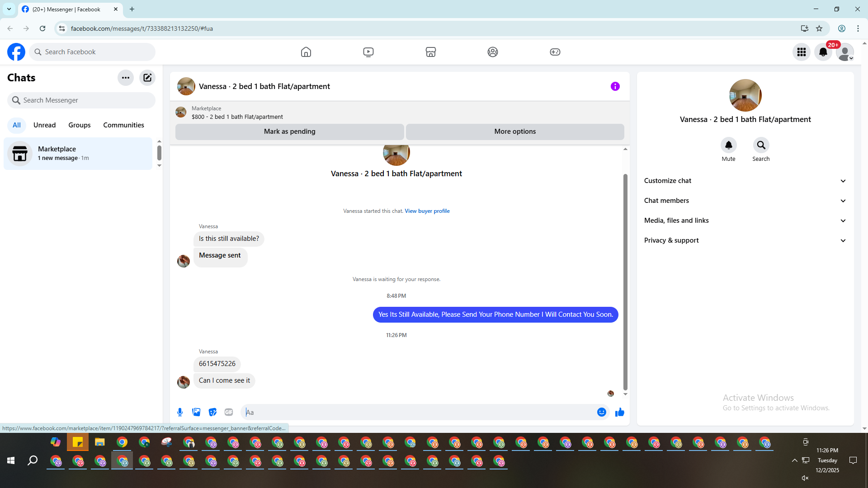Open the sticker picker icon
Image resolution: width=868 pixels, height=488 pixels.
pyautogui.click(x=212, y=412)
